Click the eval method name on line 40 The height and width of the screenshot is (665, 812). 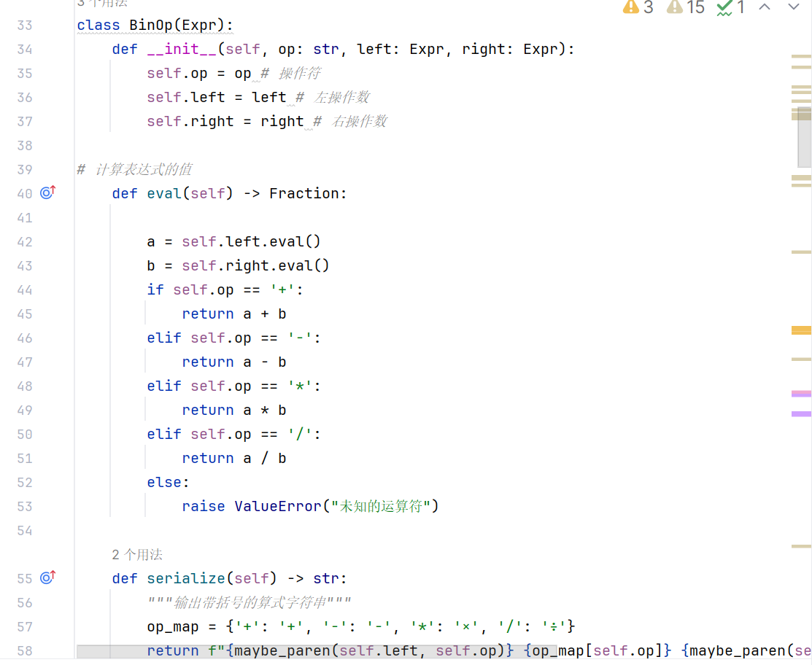tap(164, 193)
